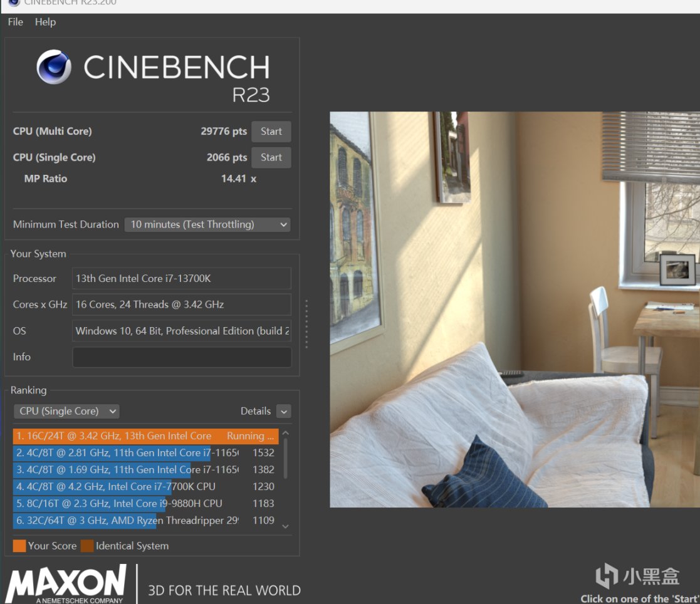Click the 2066 pts single core score

coord(227,158)
